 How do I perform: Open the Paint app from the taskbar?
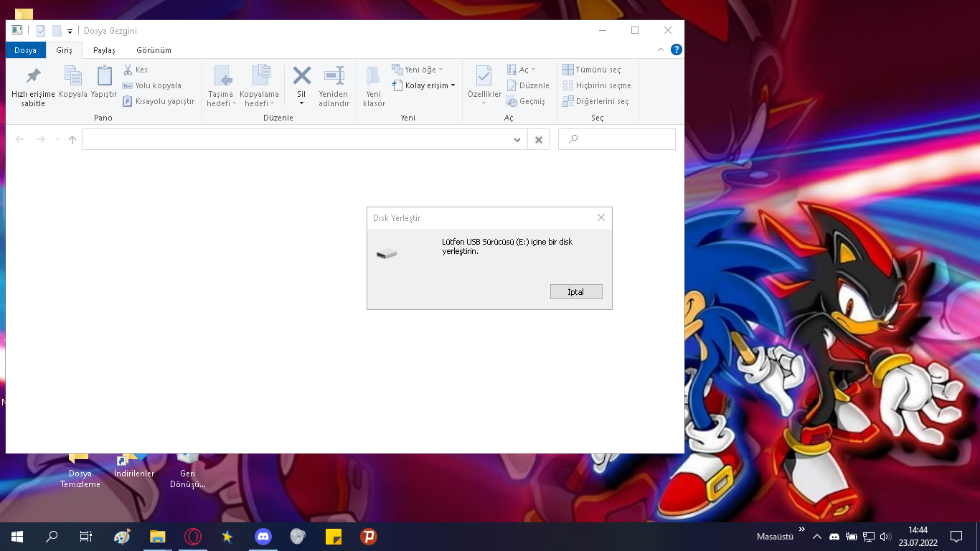[123, 537]
